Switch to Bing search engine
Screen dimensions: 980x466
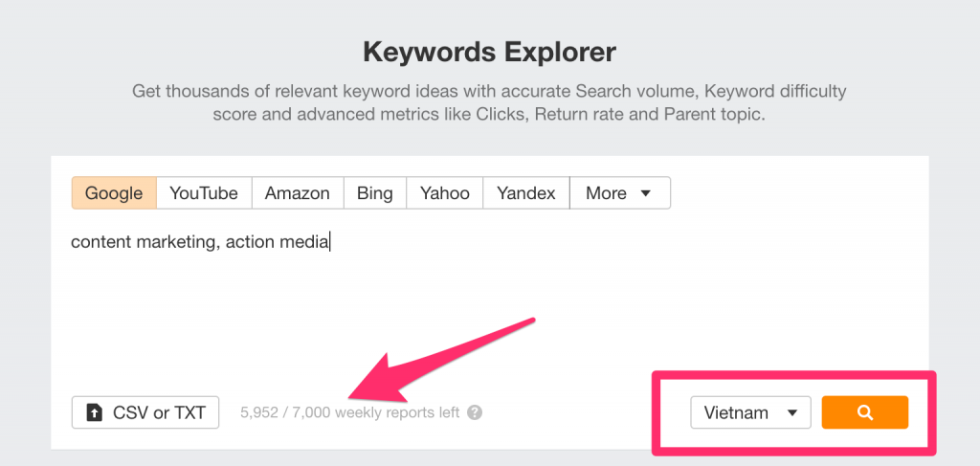375,193
